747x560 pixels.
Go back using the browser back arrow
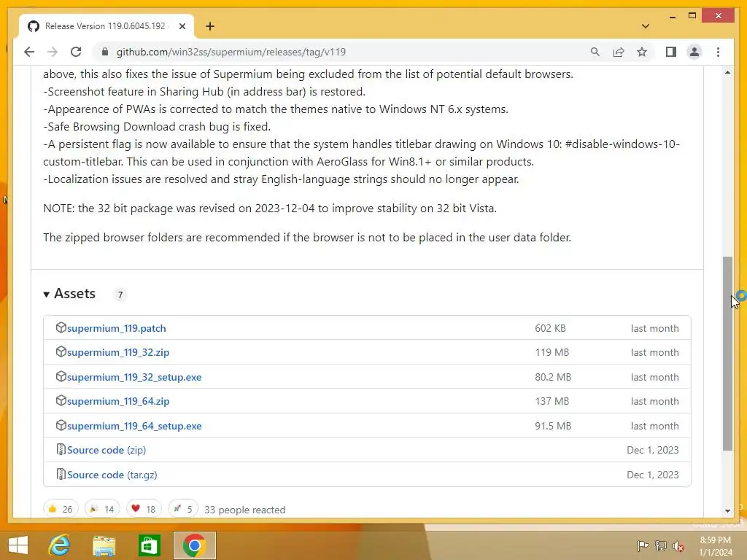pos(29,52)
